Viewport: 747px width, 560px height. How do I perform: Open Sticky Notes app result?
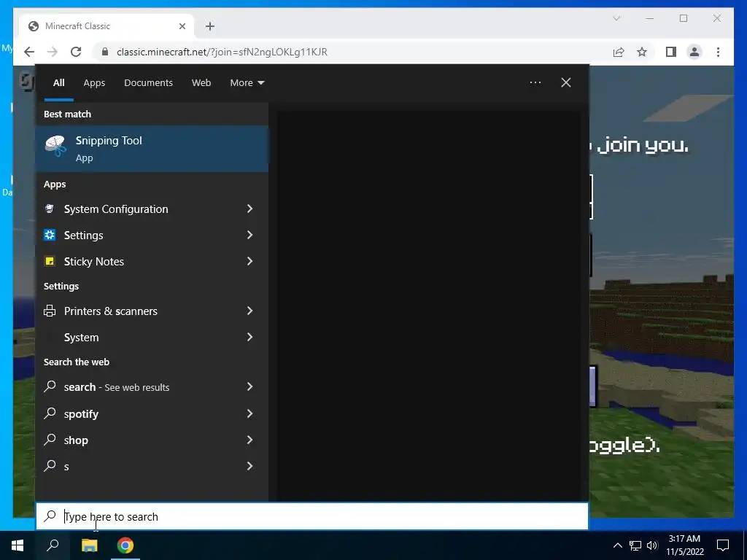point(152,261)
